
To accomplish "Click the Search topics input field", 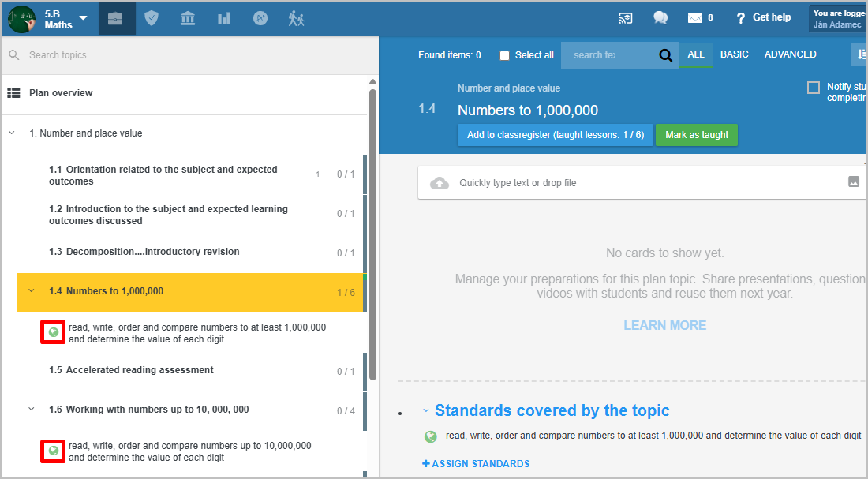I will point(189,55).
